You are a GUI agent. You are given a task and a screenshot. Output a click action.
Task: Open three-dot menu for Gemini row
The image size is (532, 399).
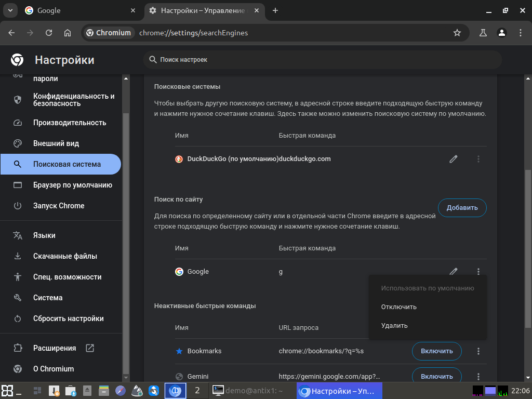pos(478,376)
